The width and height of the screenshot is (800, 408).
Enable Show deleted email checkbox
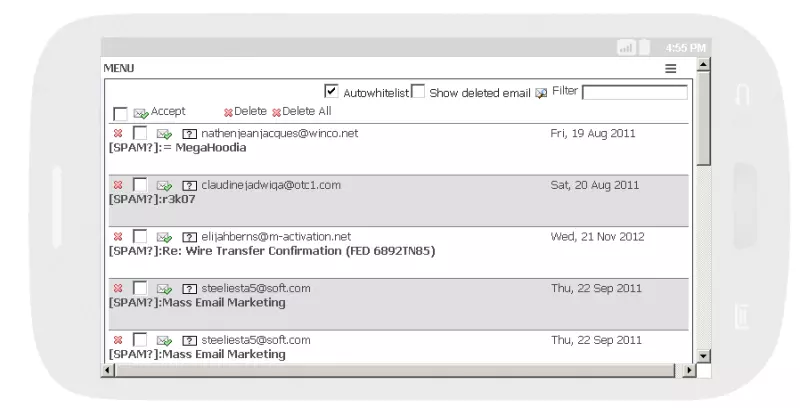tap(418, 92)
